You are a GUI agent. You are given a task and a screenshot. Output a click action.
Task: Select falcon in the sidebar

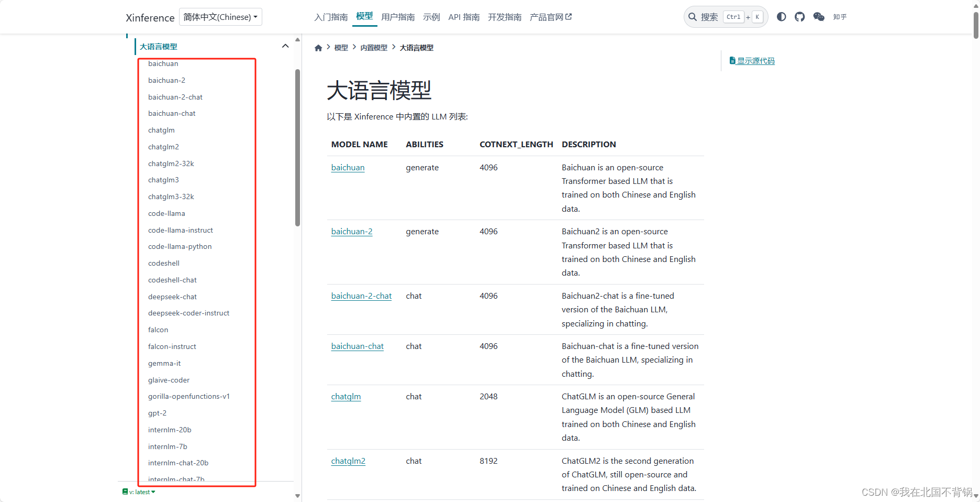(158, 330)
